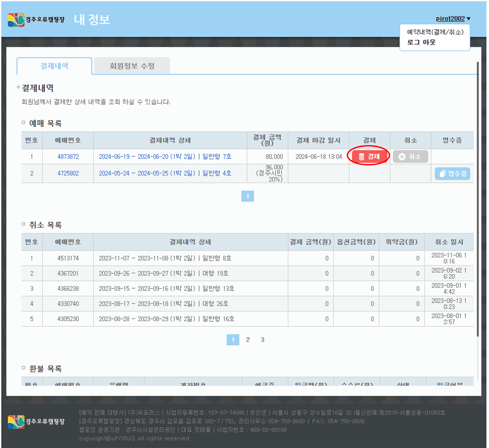This screenshot has width=489, height=448.
Task: Open 2024-05-24 일반형 4호 reservation details
Action: click(165, 174)
